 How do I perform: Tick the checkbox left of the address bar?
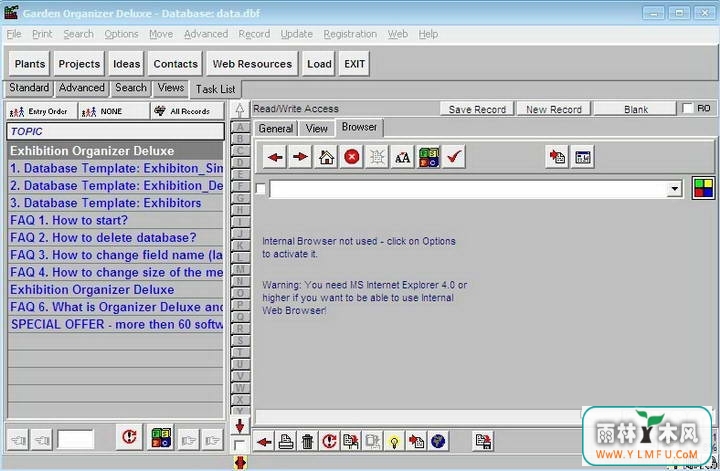pos(260,189)
